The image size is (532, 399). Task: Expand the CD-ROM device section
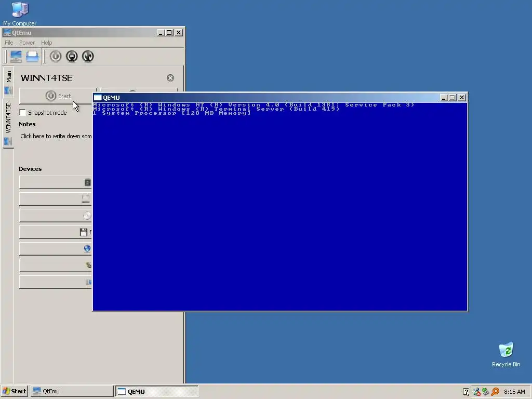[x=55, y=216]
